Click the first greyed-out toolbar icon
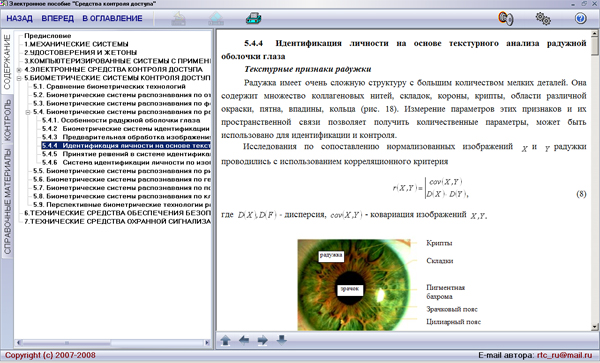This screenshot has width=600, height=363. click(179, 18)
